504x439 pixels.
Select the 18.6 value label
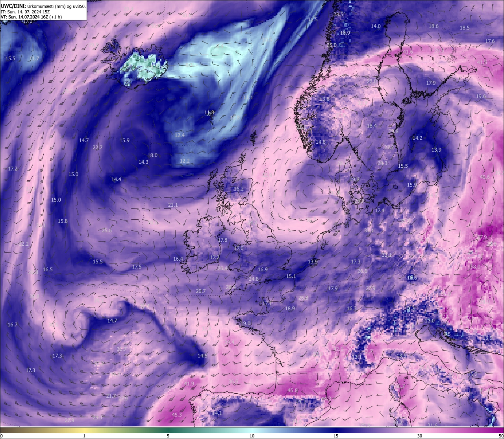[x=434, y=26]
